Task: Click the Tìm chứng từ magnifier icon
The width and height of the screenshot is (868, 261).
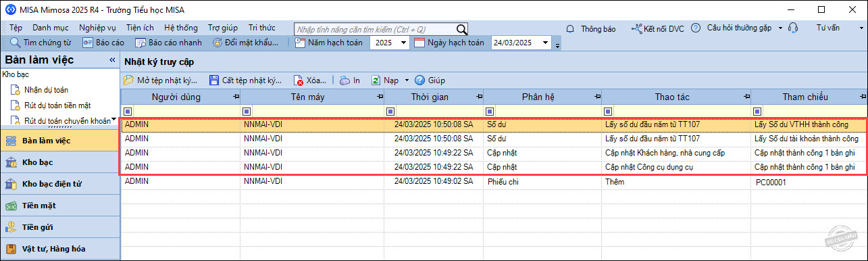Action: coord(15,43)
